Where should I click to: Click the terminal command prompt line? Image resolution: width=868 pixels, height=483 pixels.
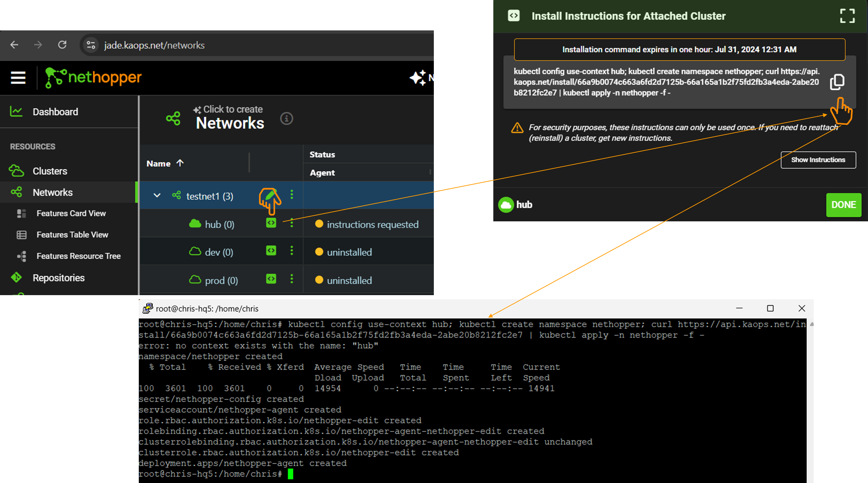coord(216,474)
